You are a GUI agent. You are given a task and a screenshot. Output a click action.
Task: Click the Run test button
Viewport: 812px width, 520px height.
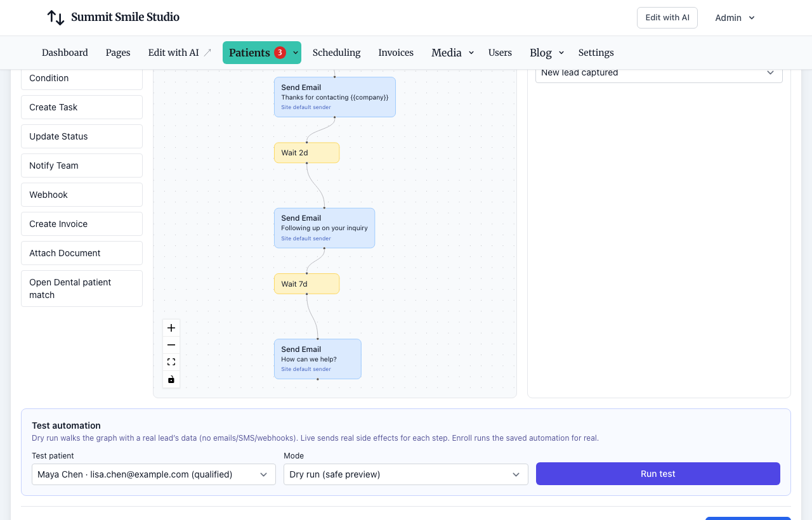pyautogui.click(x=658, y=474)
